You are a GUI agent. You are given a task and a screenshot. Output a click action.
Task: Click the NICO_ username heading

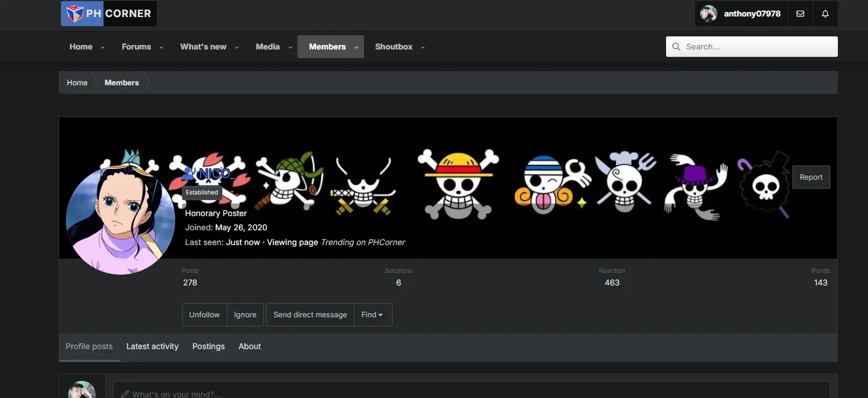pos(216,174)
